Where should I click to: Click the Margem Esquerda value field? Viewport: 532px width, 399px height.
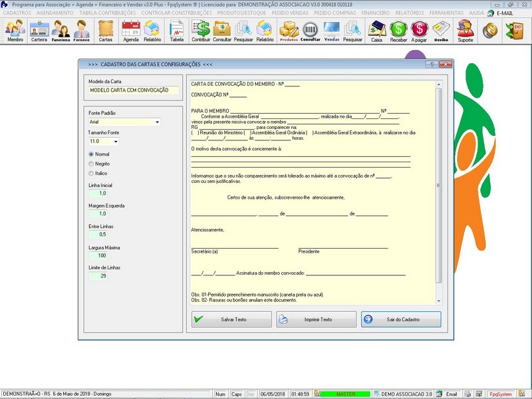[98, 213]
